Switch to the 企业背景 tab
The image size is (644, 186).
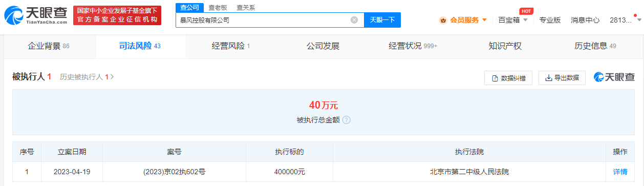coord(49,46)
